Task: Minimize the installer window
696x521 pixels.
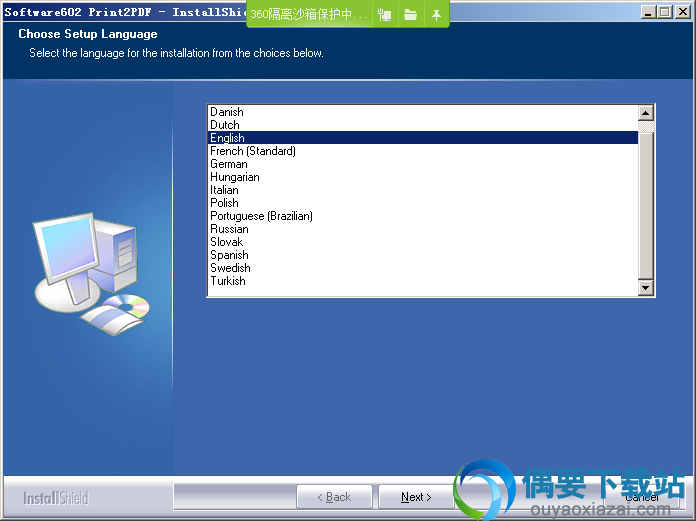Action: 649,12
